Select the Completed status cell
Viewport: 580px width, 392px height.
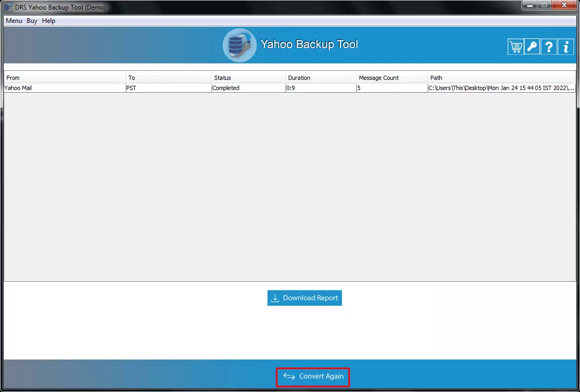coord(249,88)
